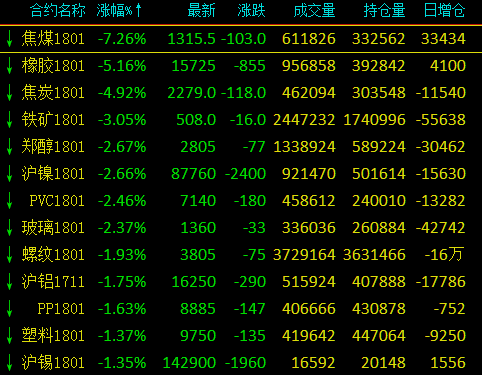
Task: Click the 最新 column header
Action: [x=201, y=11]
